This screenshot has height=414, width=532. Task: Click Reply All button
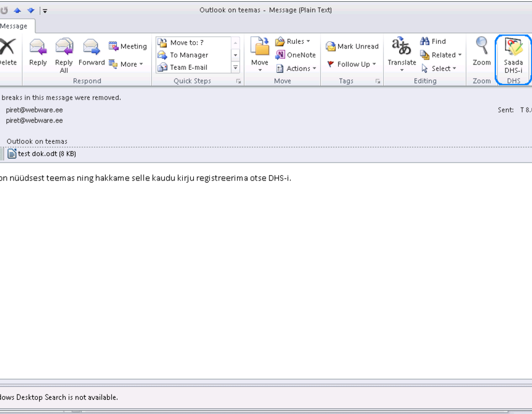[x=64, y=56]
